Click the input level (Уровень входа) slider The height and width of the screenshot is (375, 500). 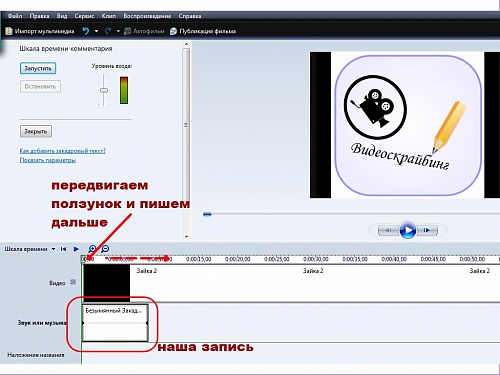(x=104, y=90)
